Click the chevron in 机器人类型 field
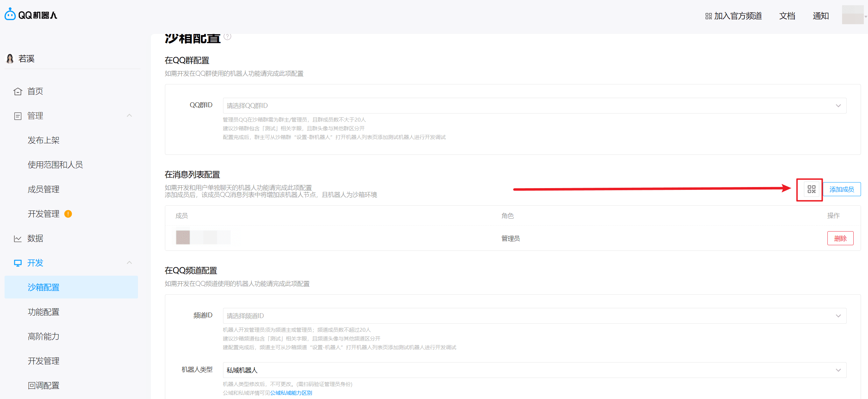Viewport: 868px width, 399px height. (x=838, y=370)
